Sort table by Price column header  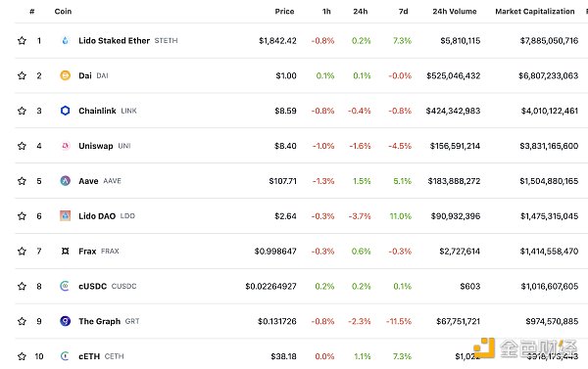pyautogui.click(x=284, y=11)
